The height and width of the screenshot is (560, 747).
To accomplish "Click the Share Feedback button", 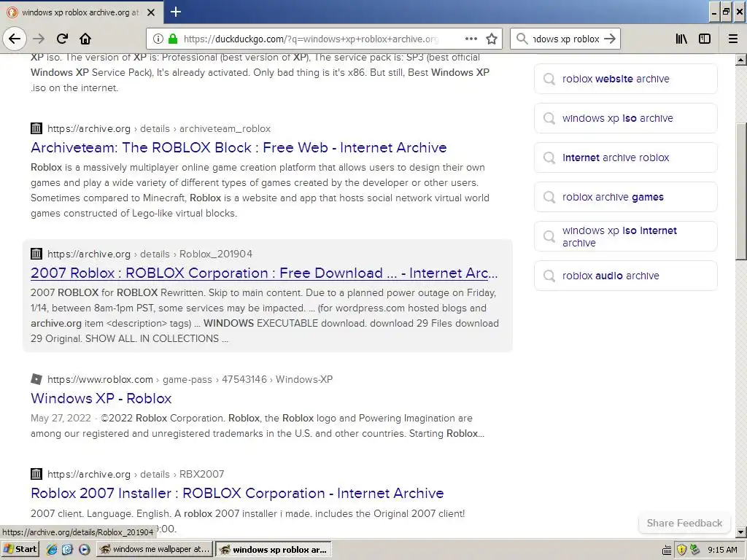I will [684, 523].
